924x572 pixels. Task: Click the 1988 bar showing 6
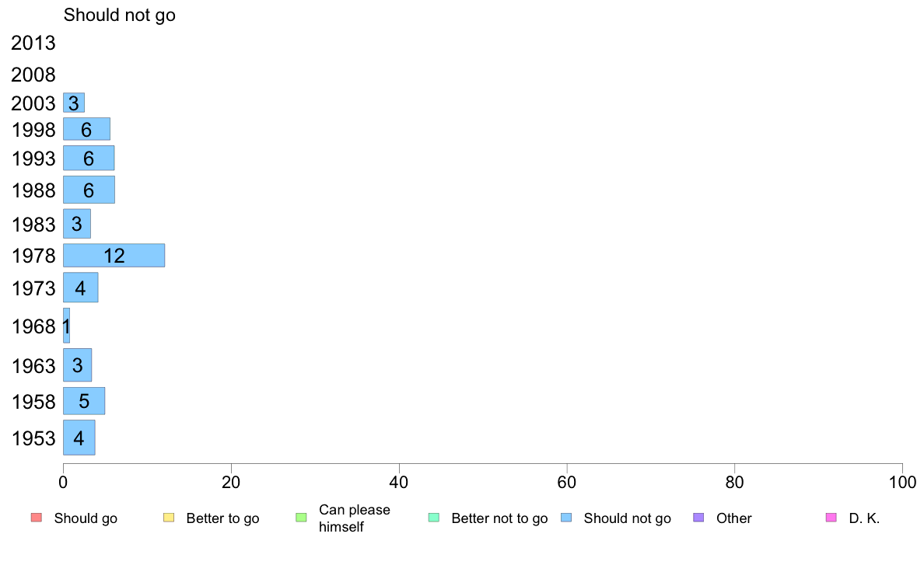click(x=89, y=190)
